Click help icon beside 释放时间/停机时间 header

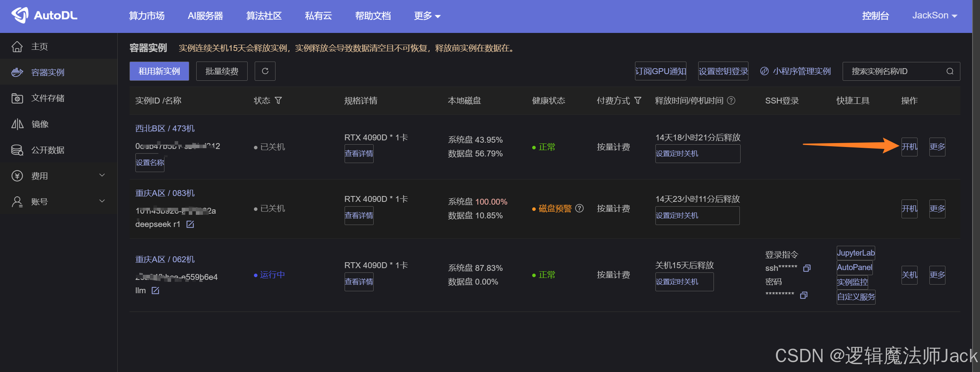[x=731, y=101]
